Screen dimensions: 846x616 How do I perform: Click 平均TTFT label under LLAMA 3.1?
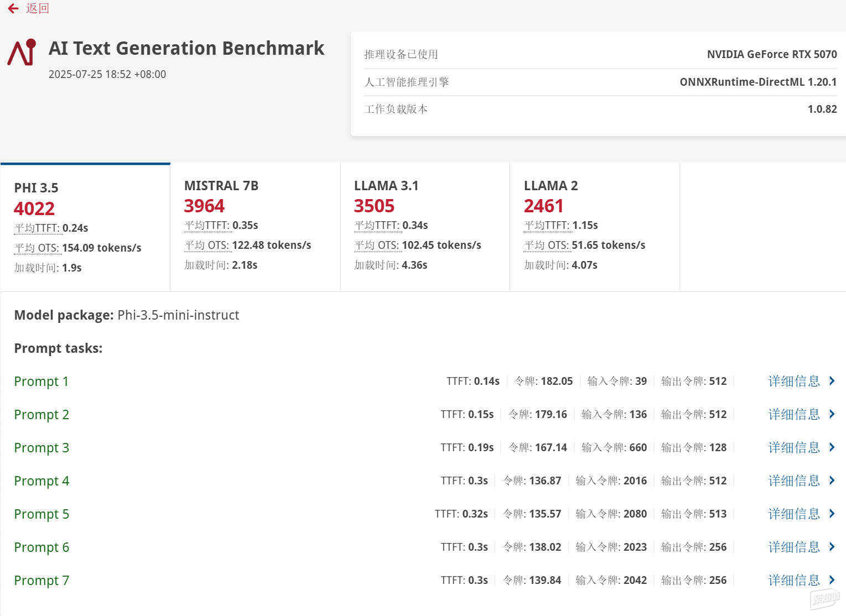(x=377, y=225)
